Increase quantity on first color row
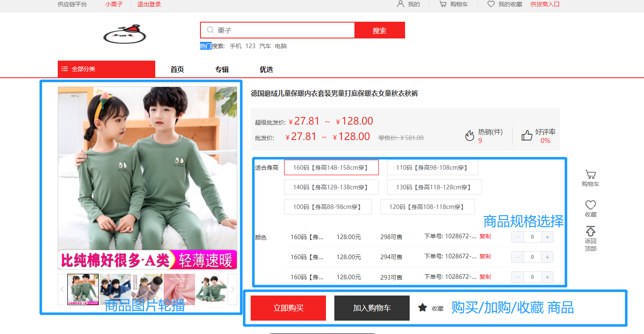Image resolution: width=644 pixels, height=334 pixels. (x=547, y=237)
